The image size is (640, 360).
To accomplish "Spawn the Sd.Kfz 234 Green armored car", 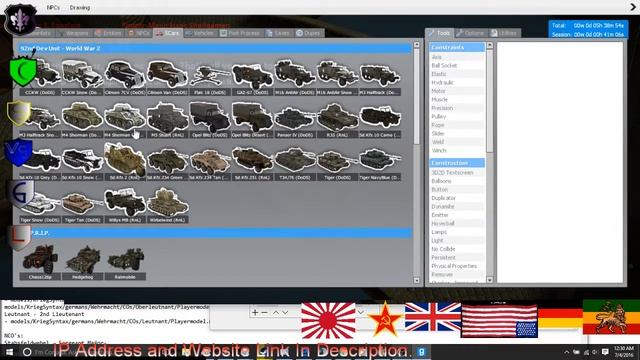I will tap(167, 162).
